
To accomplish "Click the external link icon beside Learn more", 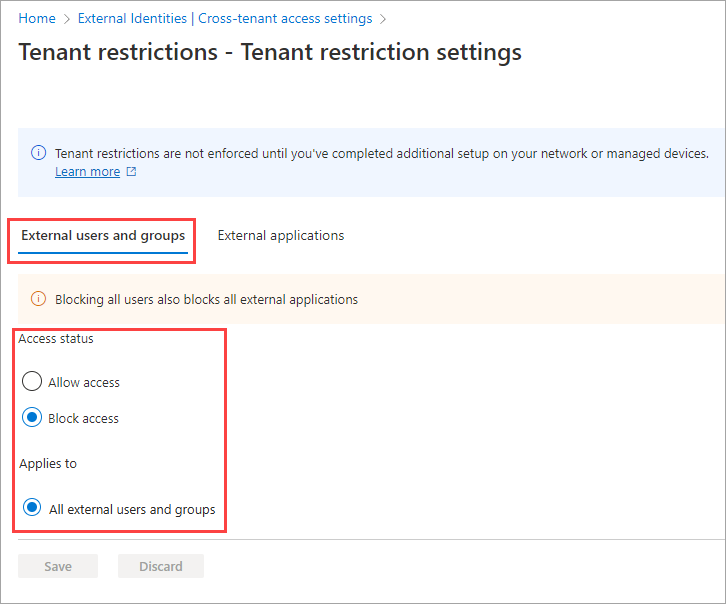I will coord(131,172).
